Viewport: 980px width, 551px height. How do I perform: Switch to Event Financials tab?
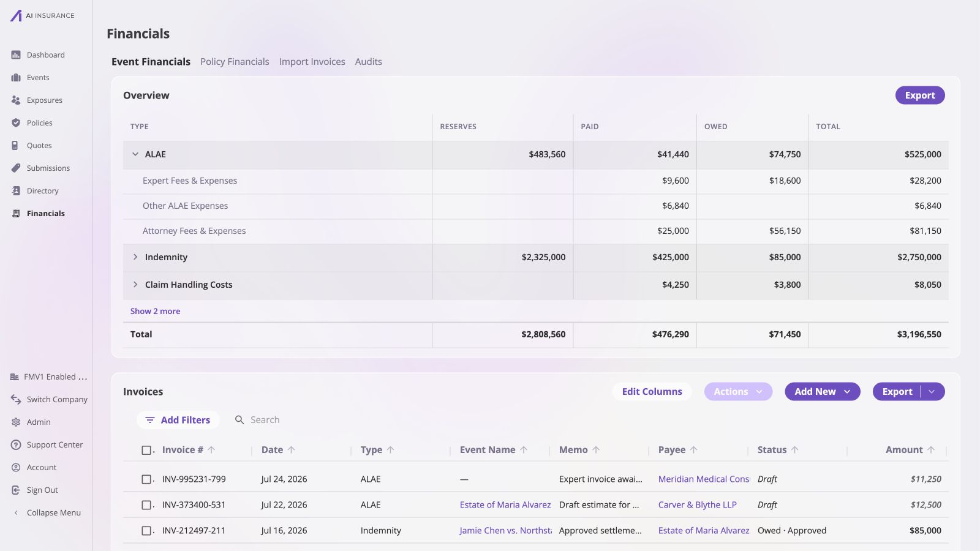[x=151, y=62]
